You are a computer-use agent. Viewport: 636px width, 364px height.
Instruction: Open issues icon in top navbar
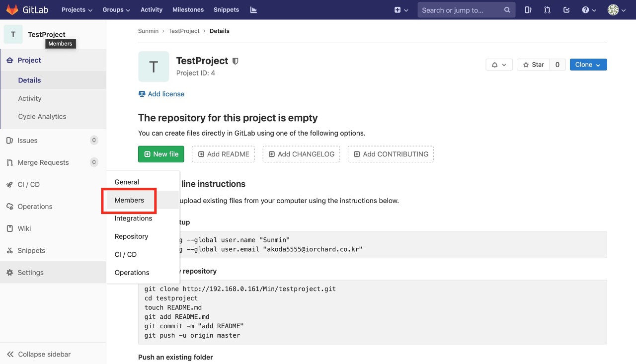pos(528,10)
